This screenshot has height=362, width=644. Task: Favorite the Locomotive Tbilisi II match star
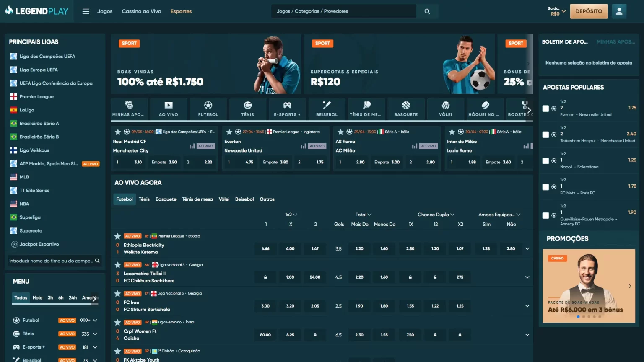coord(118,265)
